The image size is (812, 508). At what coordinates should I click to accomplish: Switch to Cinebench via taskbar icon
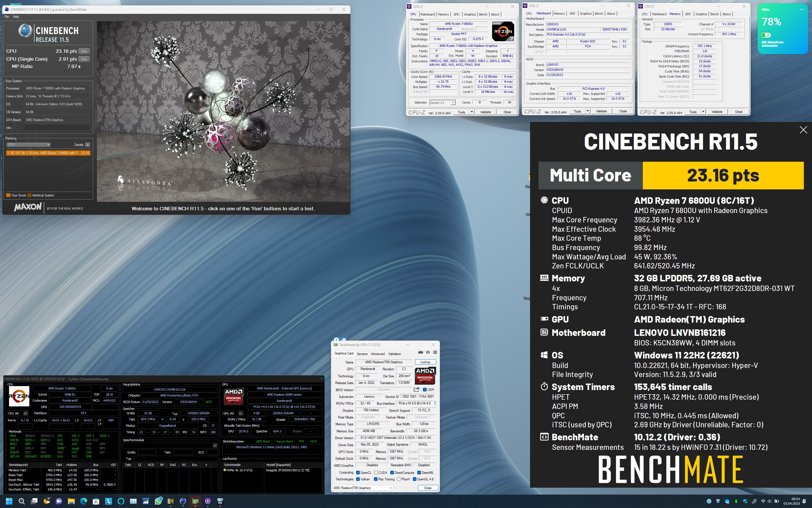point(183,501)
